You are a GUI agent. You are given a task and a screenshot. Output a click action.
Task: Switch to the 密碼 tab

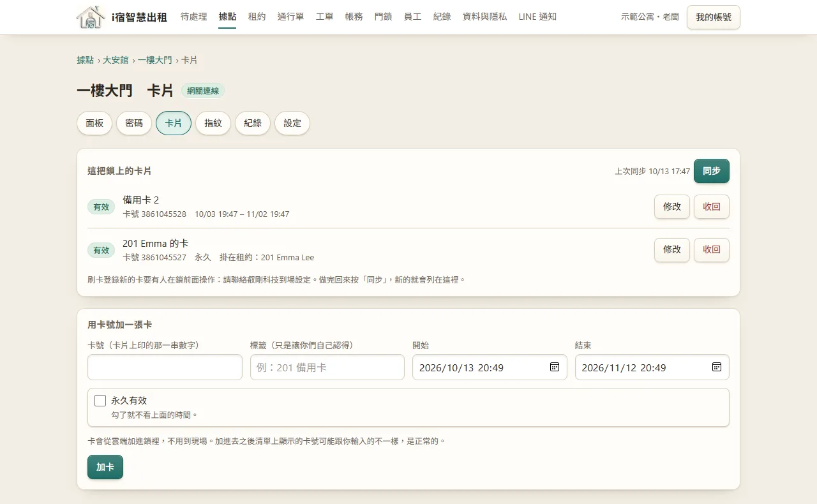pyautogui.click(x=134, y=123)
